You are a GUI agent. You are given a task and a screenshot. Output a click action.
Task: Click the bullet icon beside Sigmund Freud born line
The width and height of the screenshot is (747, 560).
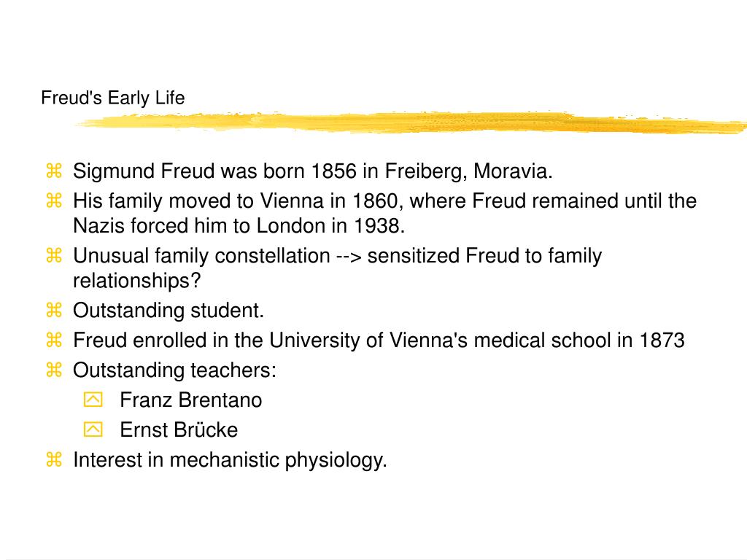click(54, 171)
